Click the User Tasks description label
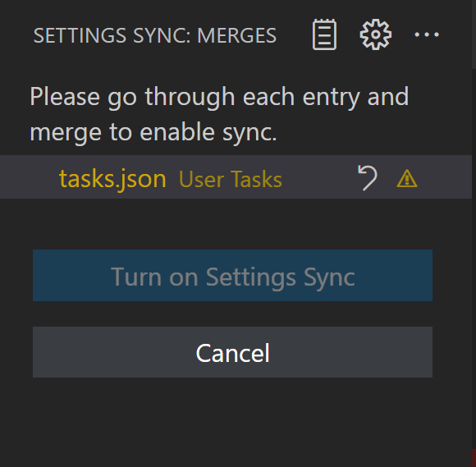Image resolution: width=476 pixels, height=467 pixels. pyautogui.click(x=231, y=179)
